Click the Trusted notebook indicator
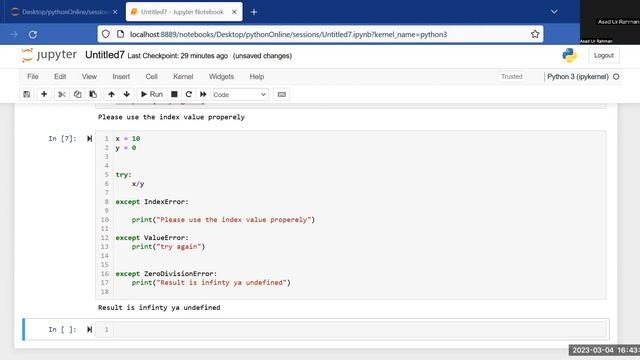 [x=511, y=76]
